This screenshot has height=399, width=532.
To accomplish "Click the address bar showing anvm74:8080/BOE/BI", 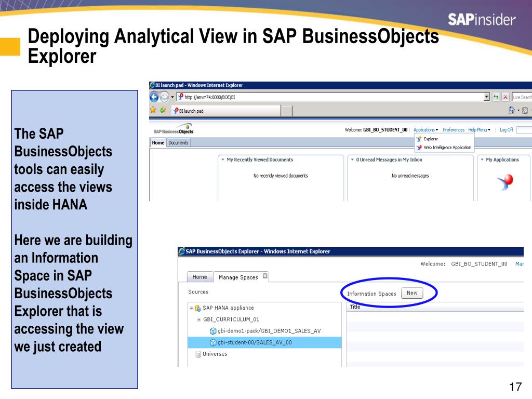I will click(330, 97).
